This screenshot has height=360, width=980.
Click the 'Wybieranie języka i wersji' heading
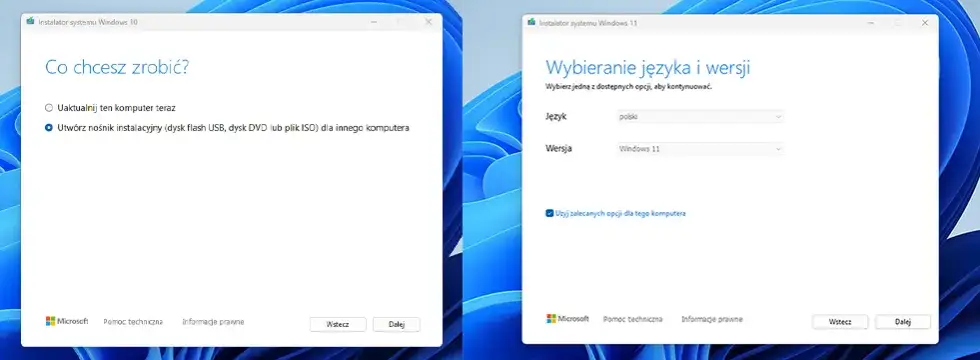648,68
